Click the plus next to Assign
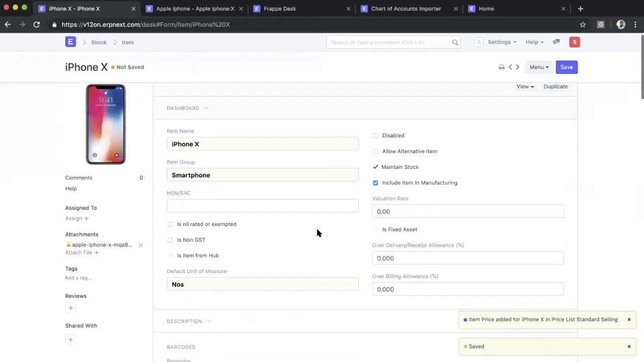The image size is (644, 362). (x=87, y=218)
